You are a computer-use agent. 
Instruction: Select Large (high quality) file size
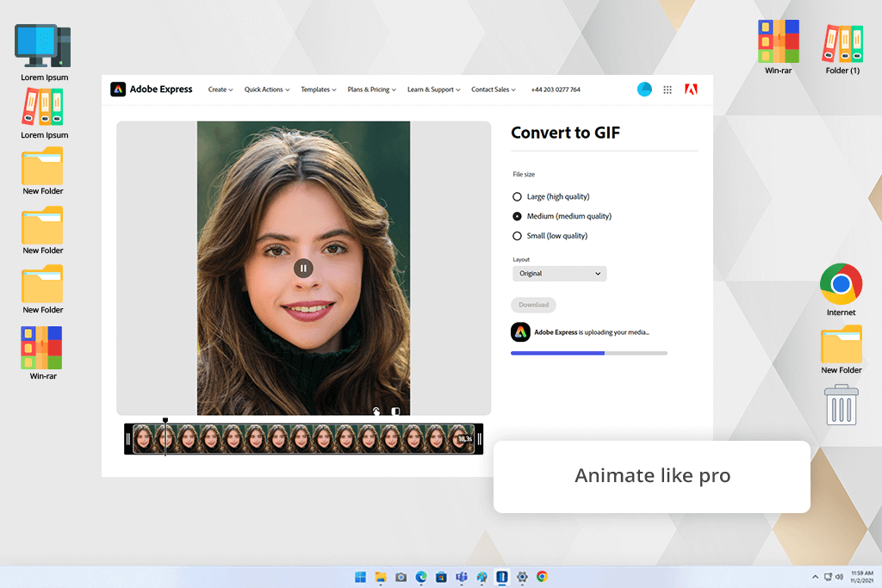pos(517,197)
